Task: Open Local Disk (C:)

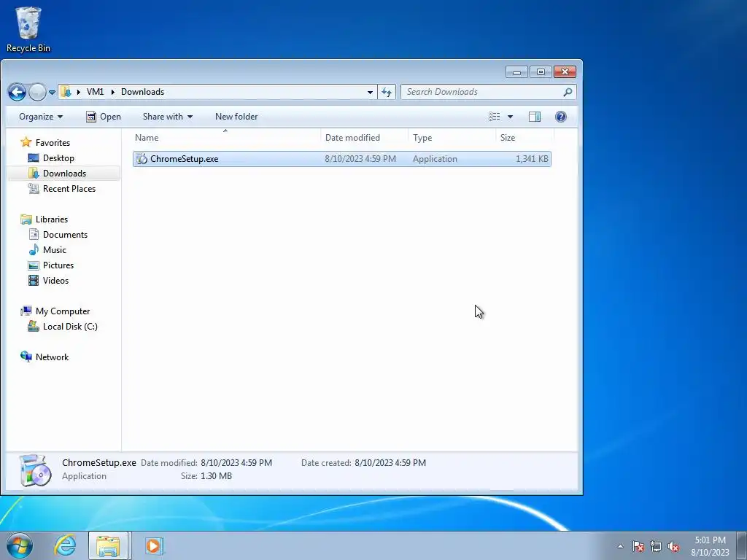Action: click(70, 327)
